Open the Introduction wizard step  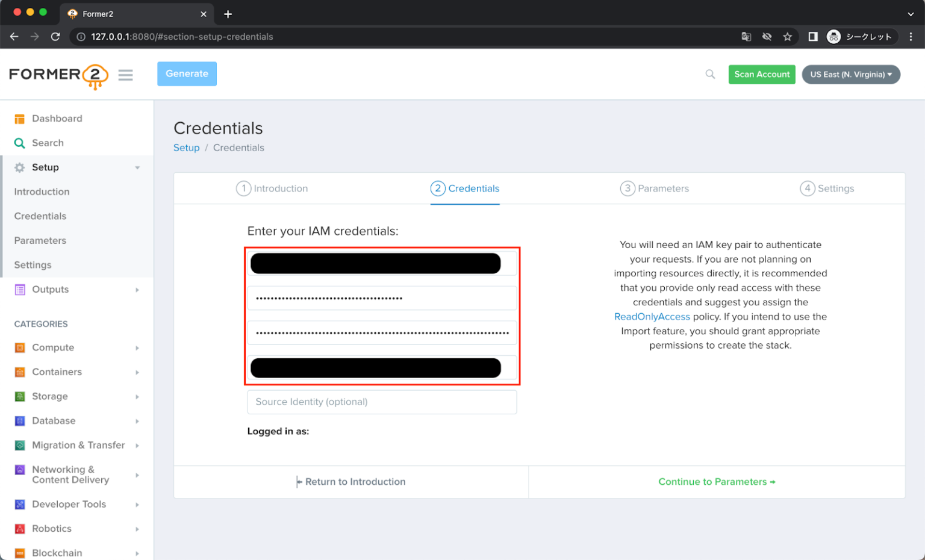pos(272,188)
